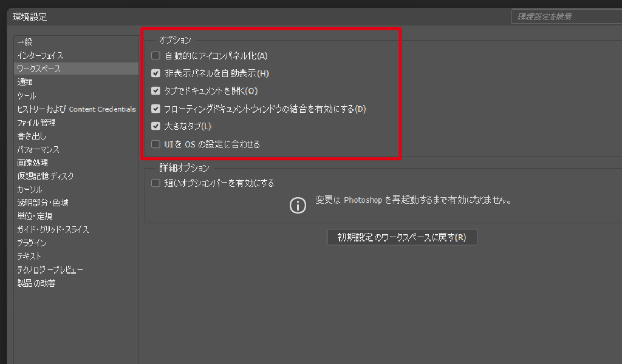
Task: Enable 自動的にアイコンパネル化 checkbox
Action: click(x=156, y=56)
